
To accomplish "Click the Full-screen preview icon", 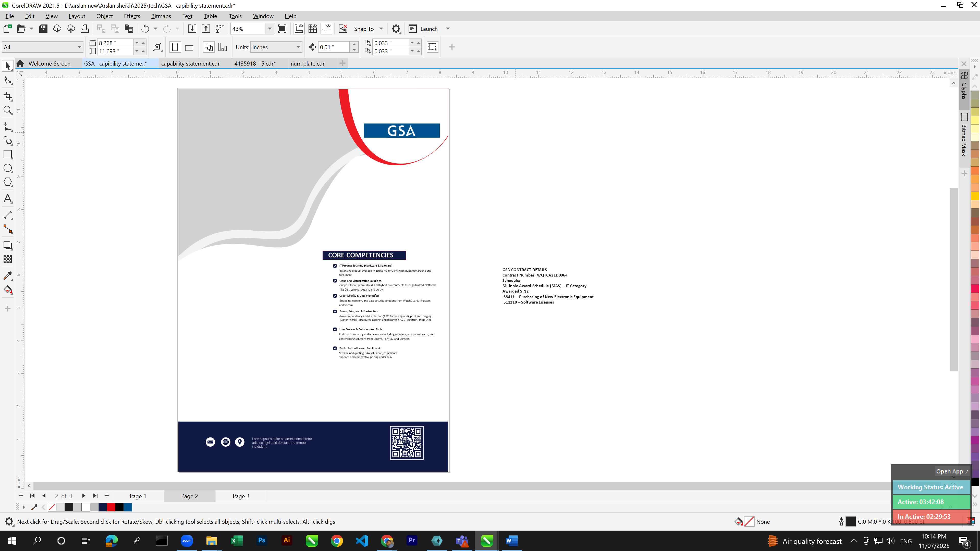I will pyautogui.click(x=282, y=29).
